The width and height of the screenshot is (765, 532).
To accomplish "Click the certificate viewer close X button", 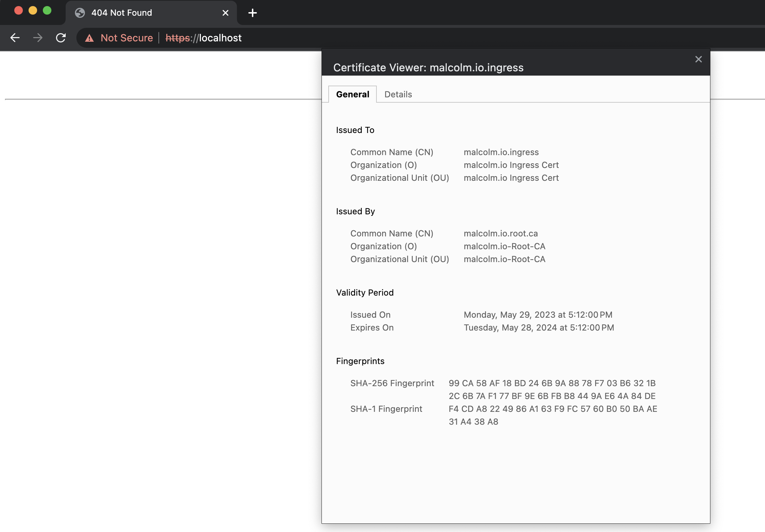I will point(698,59).
